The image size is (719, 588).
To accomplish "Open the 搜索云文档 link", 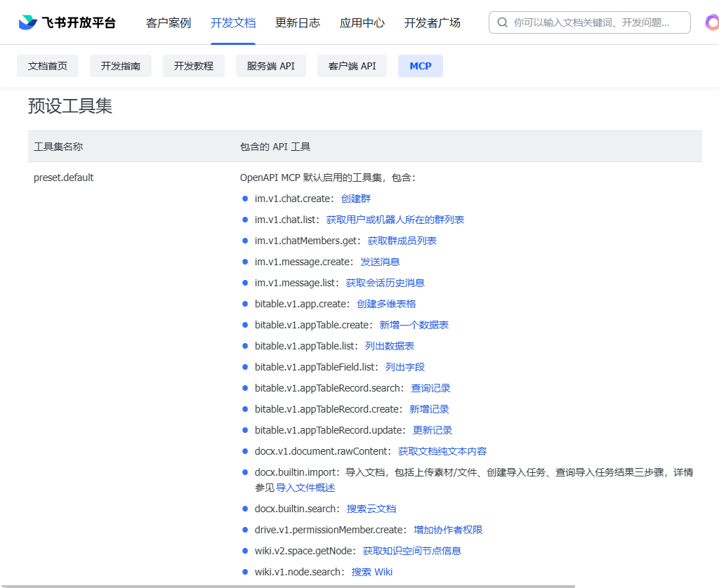I will tap(371, 509).
